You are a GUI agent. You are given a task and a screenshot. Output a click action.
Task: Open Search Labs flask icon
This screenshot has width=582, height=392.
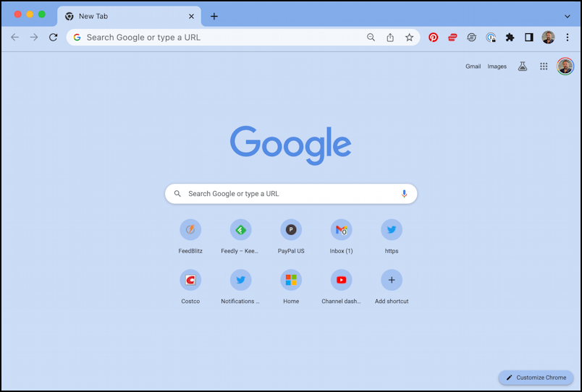tap(523, 67)
